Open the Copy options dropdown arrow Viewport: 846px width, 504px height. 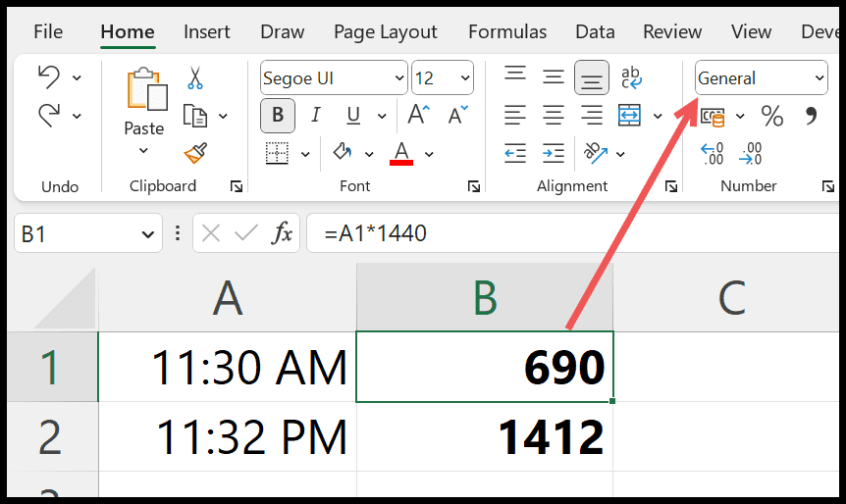coord(223,116)
